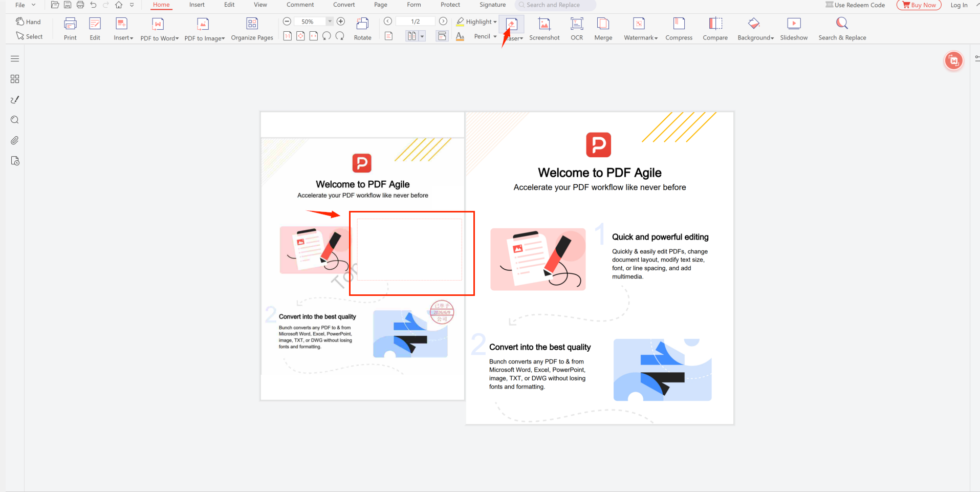Screen dimensions: 980x492
Task: Click the Save icon in the quick toolbar
Action: 68,5
